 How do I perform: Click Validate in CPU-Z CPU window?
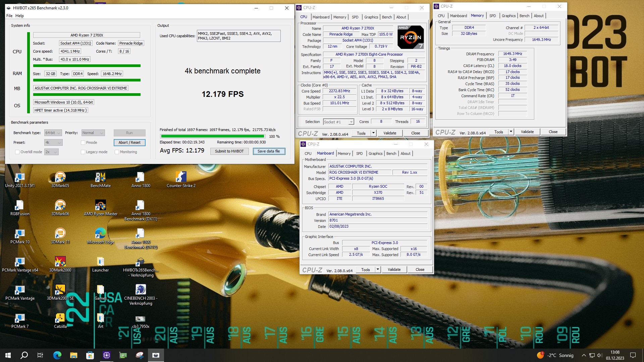click(390, 133)
